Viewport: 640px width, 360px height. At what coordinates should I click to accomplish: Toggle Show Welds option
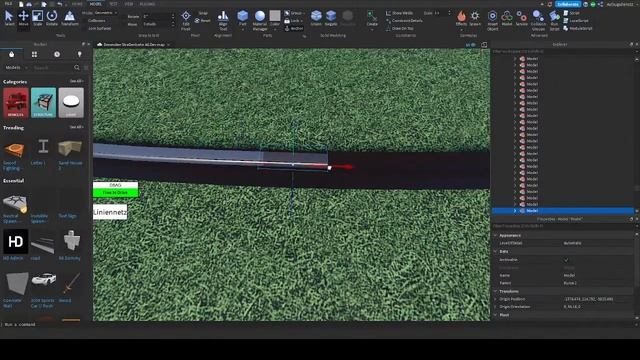tap(399, 13)
